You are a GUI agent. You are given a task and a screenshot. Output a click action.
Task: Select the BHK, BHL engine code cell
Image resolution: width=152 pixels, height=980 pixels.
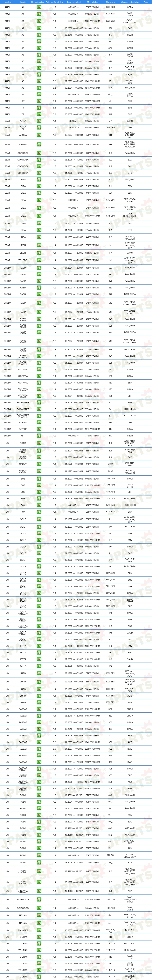point(130,930)
